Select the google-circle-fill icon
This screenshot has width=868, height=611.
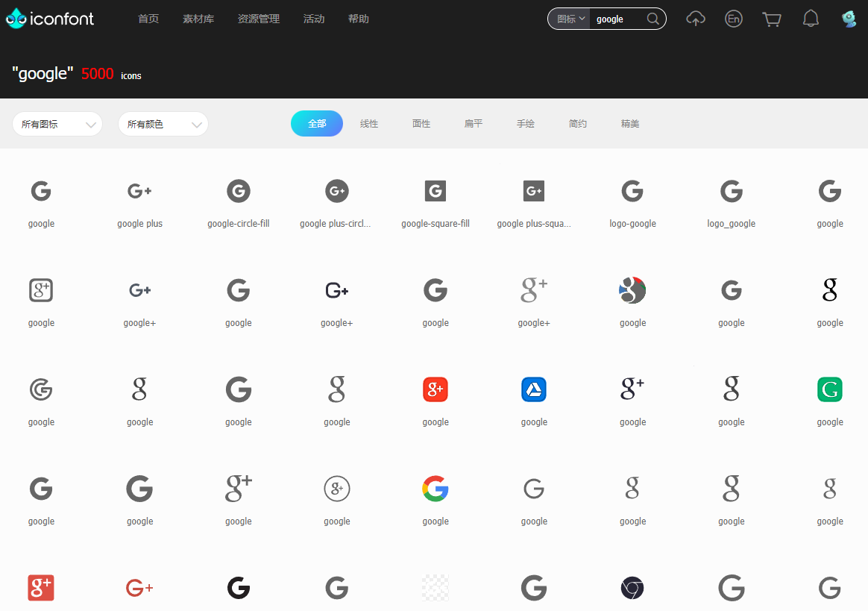point(239,191)
